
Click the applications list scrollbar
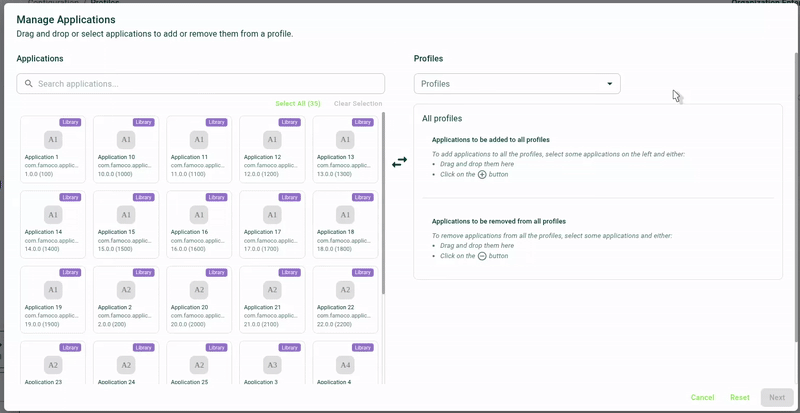(x=383, y=203)
